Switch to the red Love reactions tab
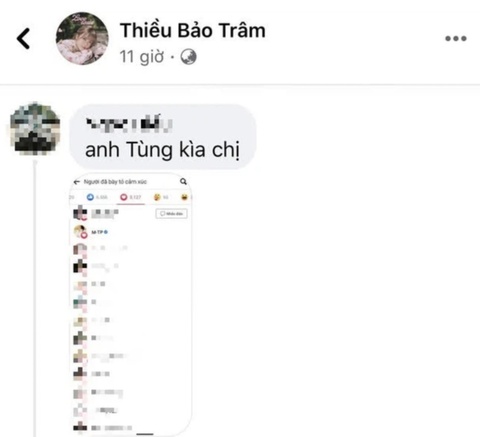 (131, 197)
